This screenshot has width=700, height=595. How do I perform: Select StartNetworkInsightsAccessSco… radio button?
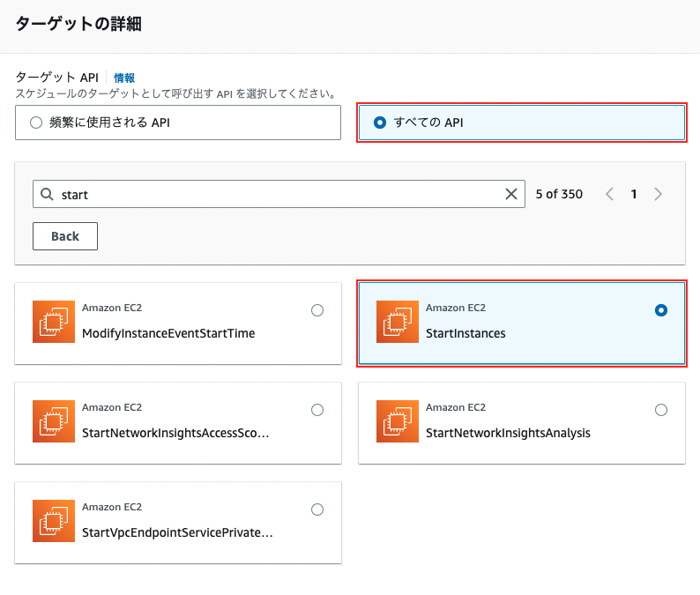317,410
